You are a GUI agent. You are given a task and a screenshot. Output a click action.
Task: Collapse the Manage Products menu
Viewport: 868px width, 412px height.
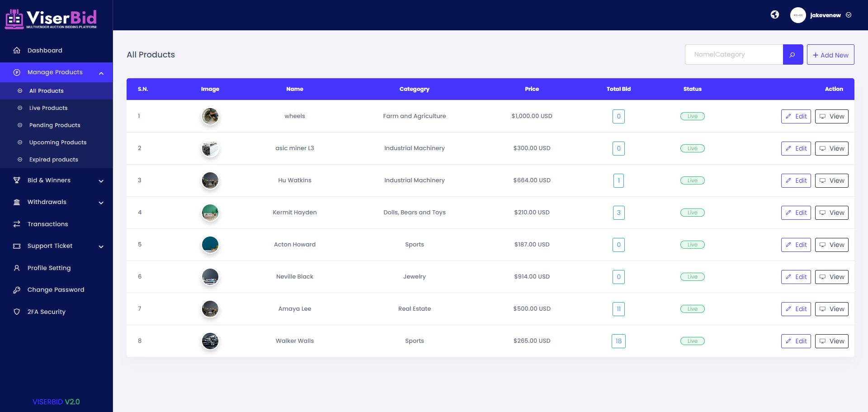56,72
